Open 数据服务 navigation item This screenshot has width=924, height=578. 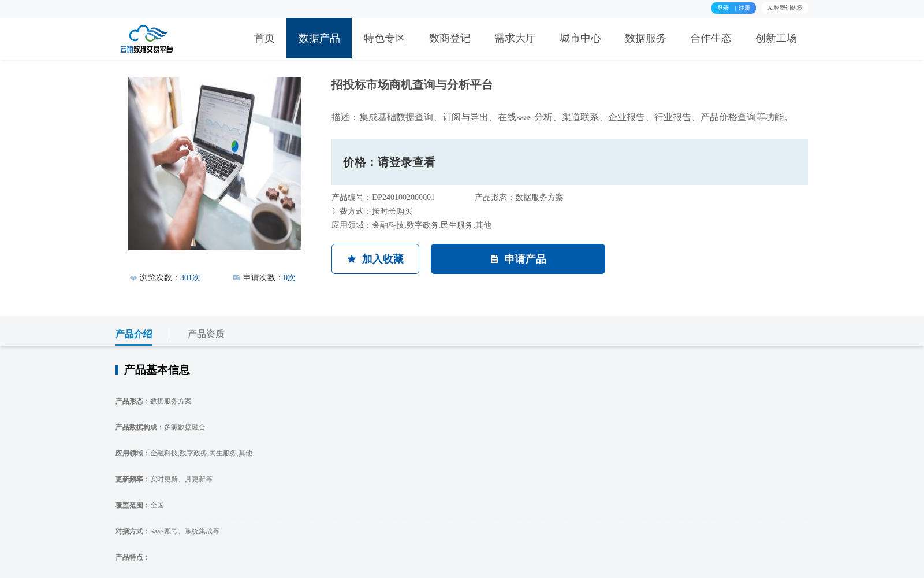point(646,38)
